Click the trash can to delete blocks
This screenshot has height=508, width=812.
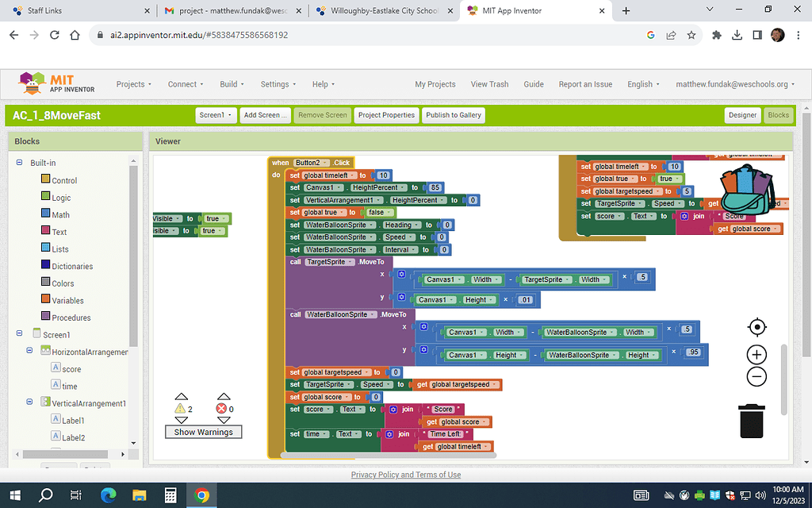click(x=751, y=421)
